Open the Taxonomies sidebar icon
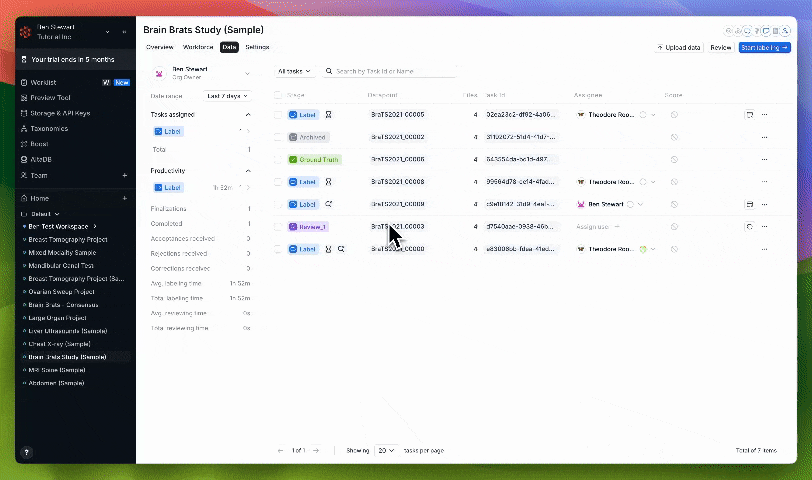Viewport: 812px width, 480px height. pos(24,128)
